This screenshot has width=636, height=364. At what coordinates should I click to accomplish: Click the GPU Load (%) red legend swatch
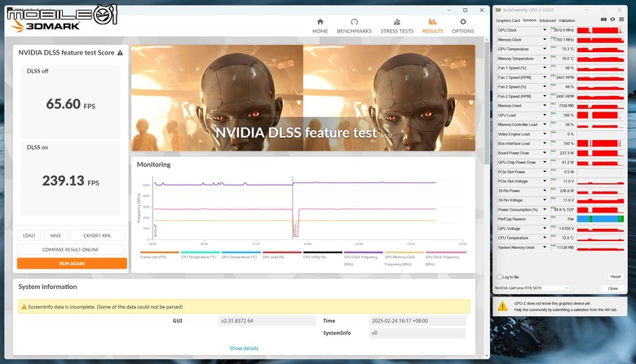click(x=282, y=252)
